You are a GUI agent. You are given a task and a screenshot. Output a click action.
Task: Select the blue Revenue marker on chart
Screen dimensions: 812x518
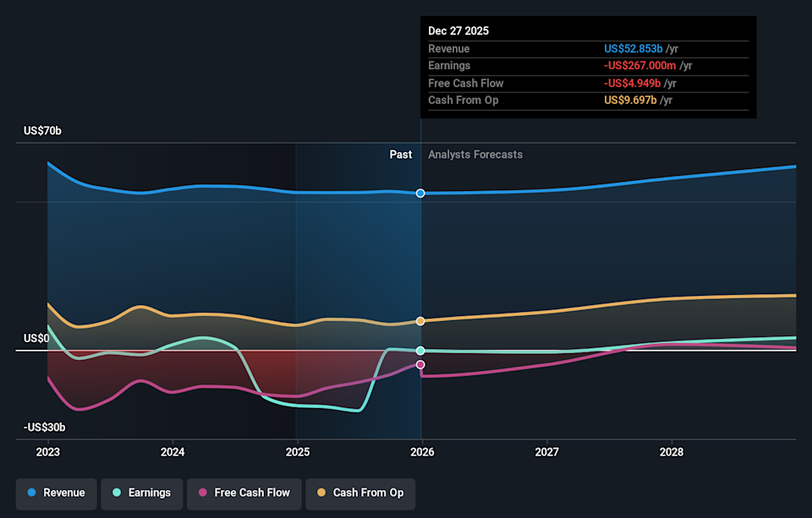pyautogui.click(x=420, y=193)
